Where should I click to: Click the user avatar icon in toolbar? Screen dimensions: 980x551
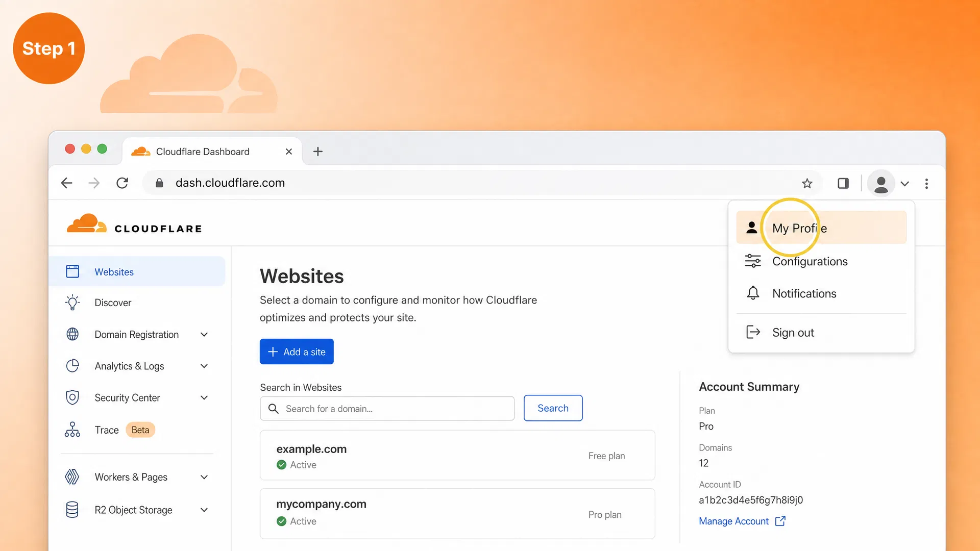(881, 183)
